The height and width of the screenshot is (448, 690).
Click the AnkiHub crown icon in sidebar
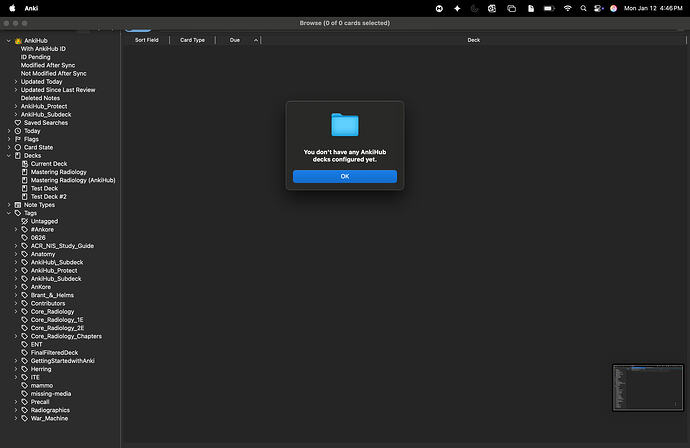[x=18, y=40]
